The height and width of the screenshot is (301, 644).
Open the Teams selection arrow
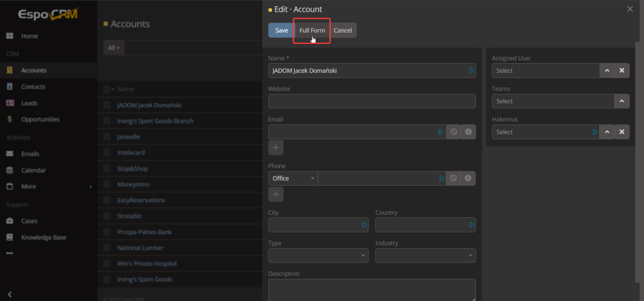coord(621,101)
